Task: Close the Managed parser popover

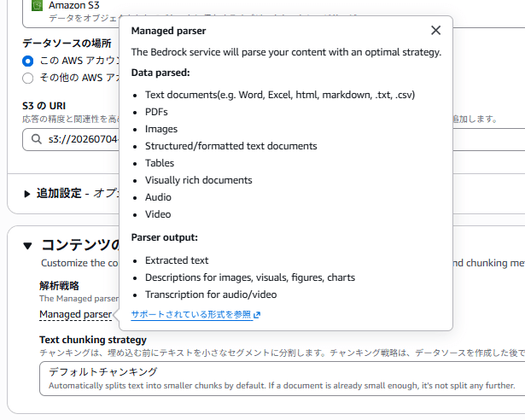Action: coord(435,31)
